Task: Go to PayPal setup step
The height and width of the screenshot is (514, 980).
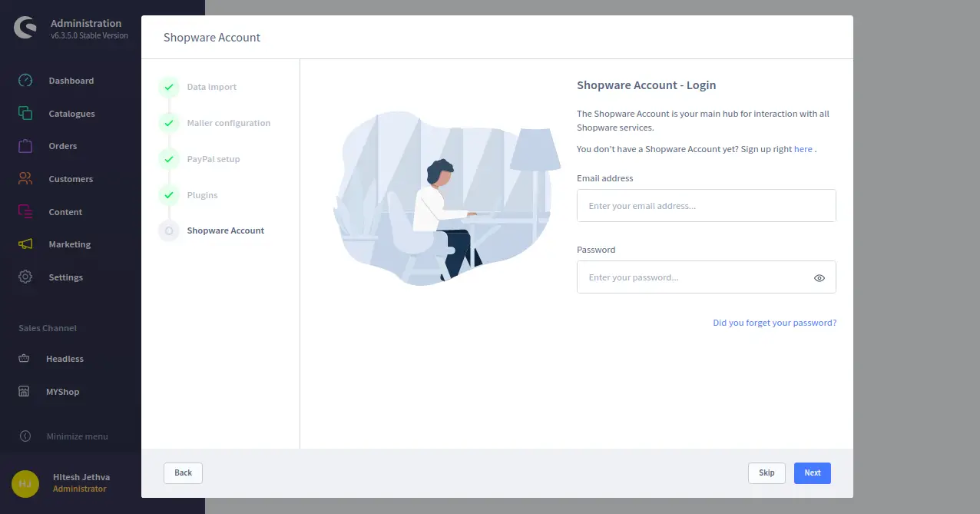Action: pos(214,159)
